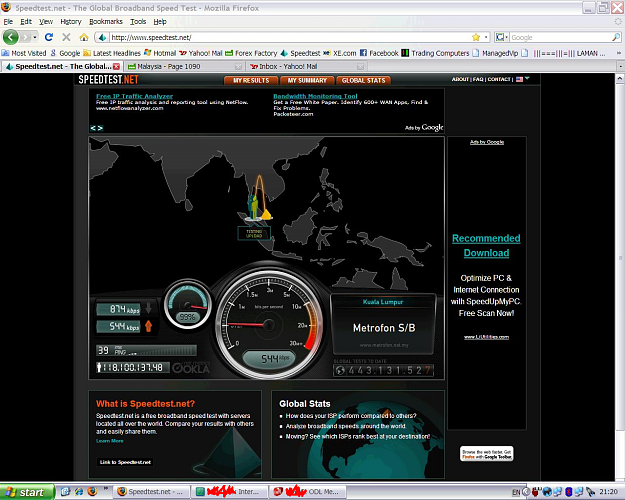The height and width of the screenshot is (500, 625).
Task: Open the Hotmail bookmark
Action: (x=160, y=53)
